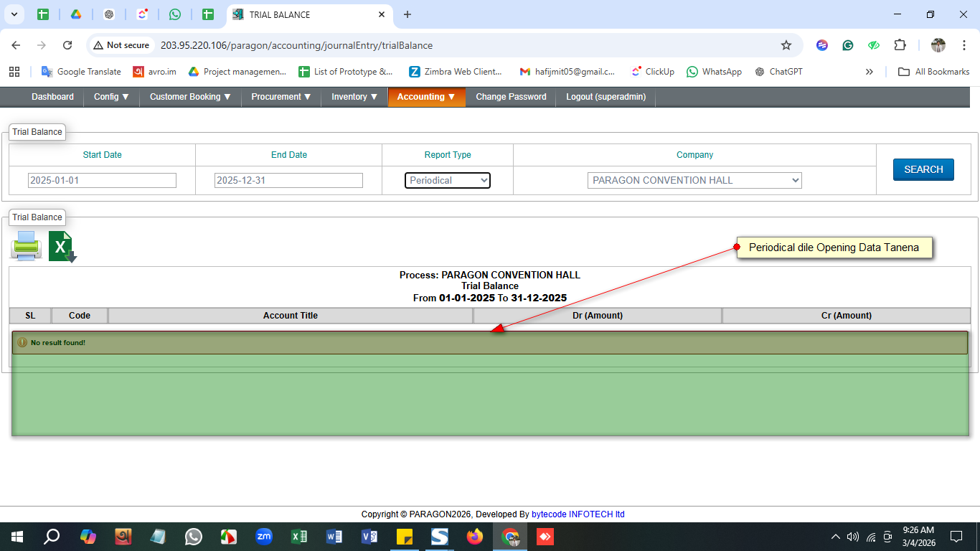Viewport: 980px width, 551px height.
Task: Launch Excel from the taskbar
Action: click(299, 537)
